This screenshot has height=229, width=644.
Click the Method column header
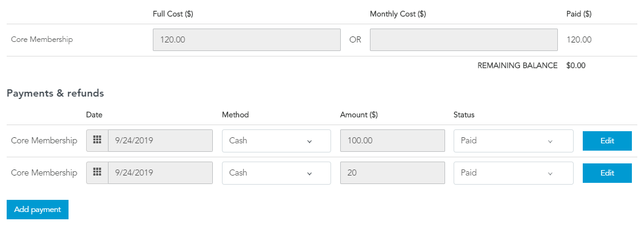[x=235, y=115]
